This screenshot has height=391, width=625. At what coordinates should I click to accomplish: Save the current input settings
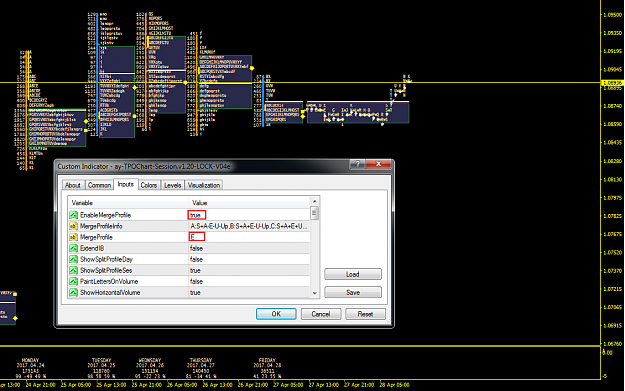353,293
